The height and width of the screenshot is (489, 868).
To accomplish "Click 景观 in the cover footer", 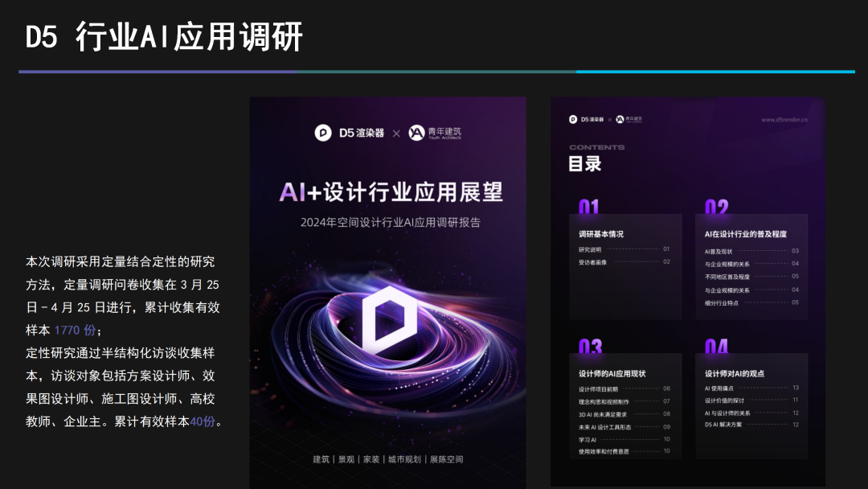I will pos(346,460).
